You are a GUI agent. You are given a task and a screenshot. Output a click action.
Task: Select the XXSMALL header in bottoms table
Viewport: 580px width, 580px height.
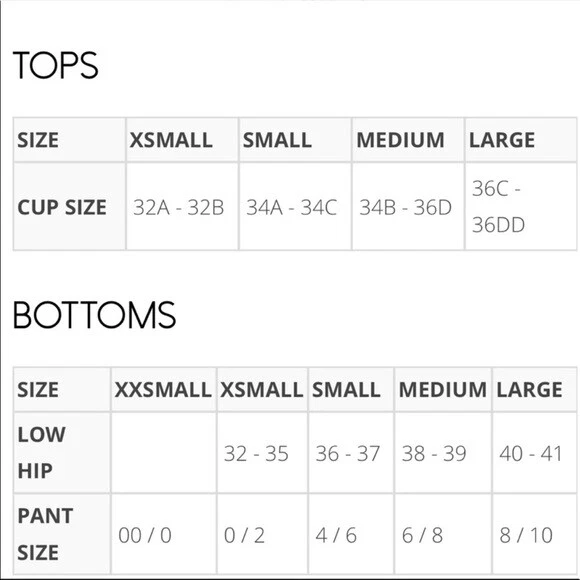coord(163,390)
